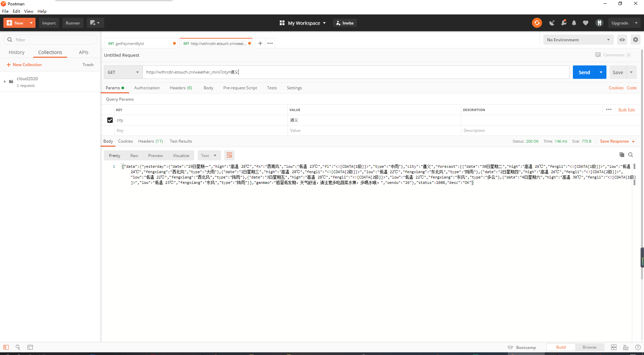Open the user avatar menu
This screenshot has height=355, width=644.
(x=599, y=23)
